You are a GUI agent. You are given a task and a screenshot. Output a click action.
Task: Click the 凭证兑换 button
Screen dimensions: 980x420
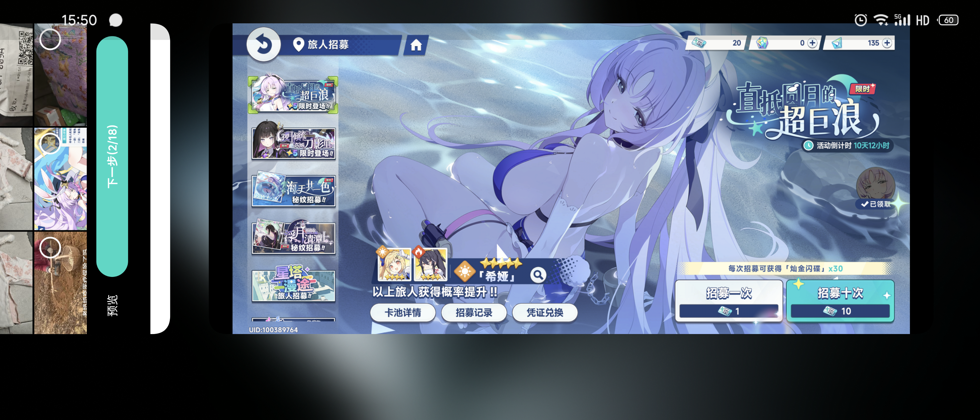pyautogui.click(x=545, y=312)
